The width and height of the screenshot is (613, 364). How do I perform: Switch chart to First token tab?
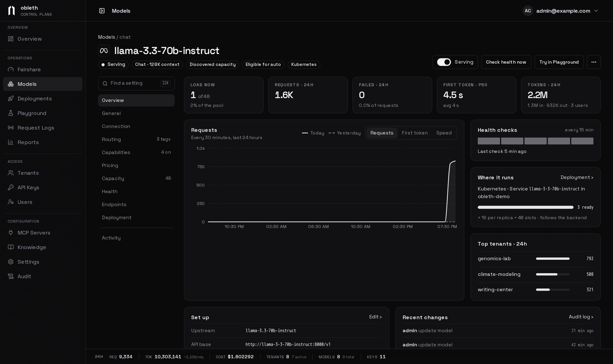point(414,133)
